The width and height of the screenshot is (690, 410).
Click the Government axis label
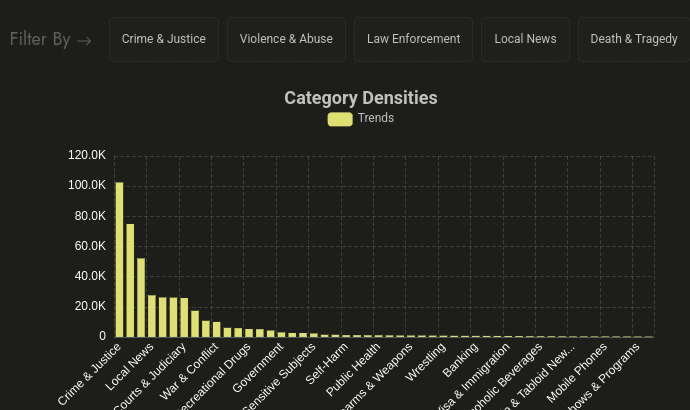(x=258, y=367)
